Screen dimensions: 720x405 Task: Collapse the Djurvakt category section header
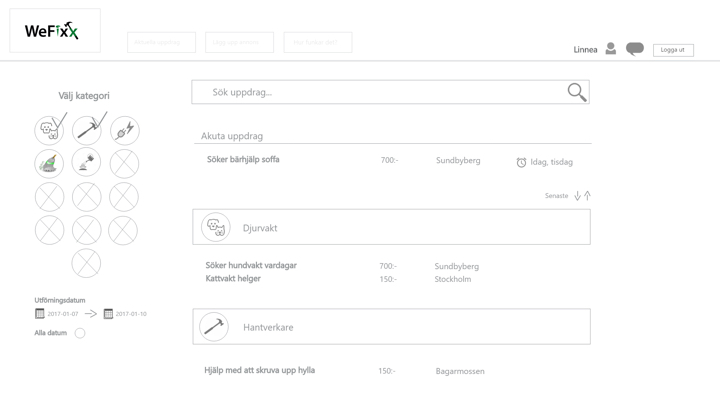tap(391, 227)
